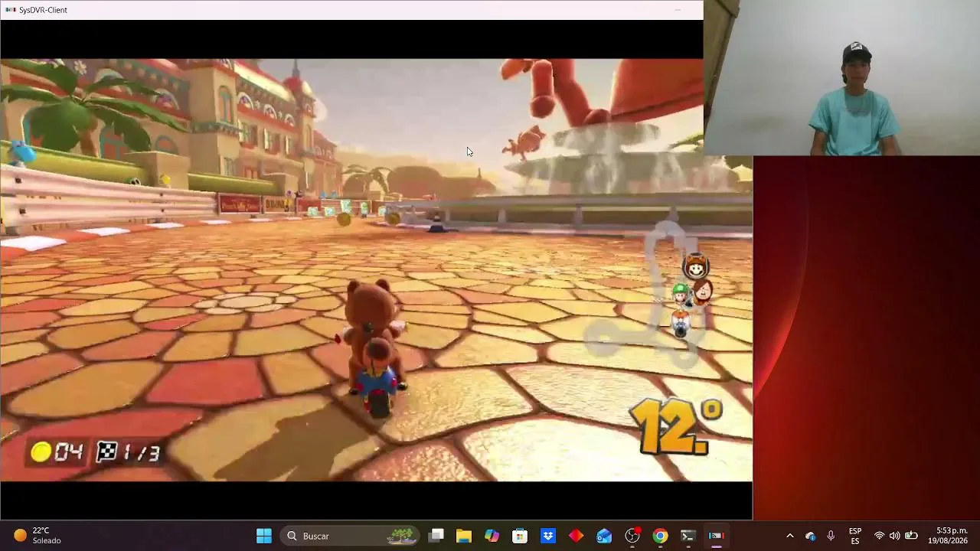Open the OneDrive tray icon

810,536
